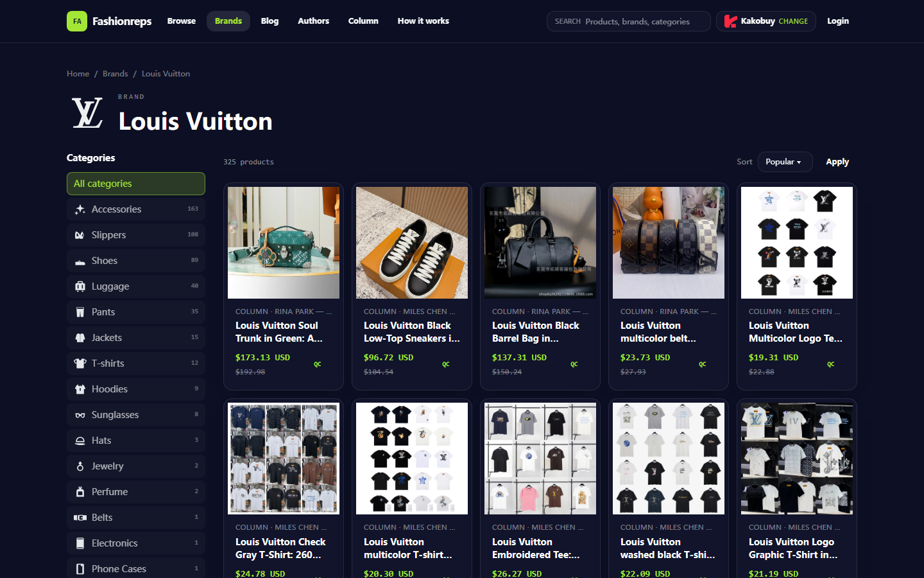Click QC on the Multicolor Logo Tee card

(831, 364)
